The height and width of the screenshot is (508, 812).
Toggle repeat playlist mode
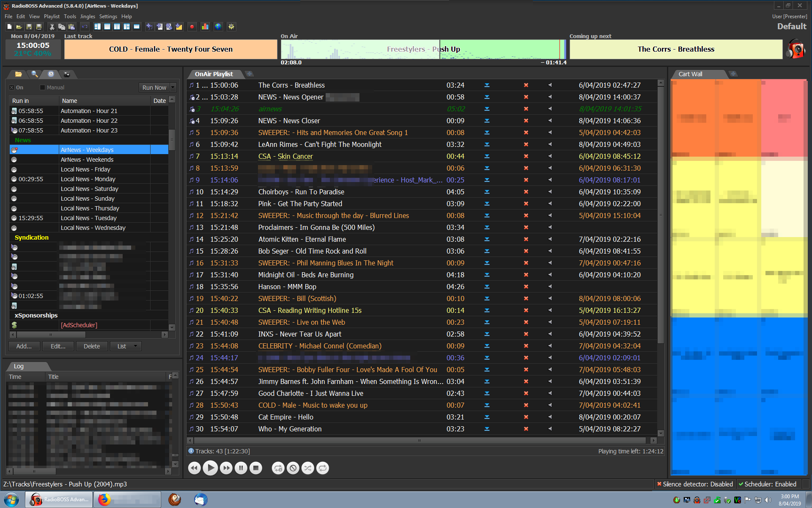point(323,468)
